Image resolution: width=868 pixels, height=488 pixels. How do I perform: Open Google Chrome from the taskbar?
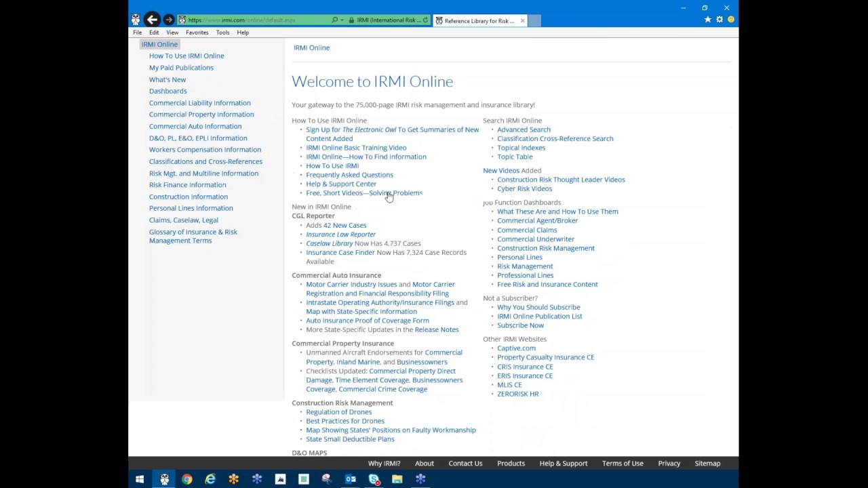pyautogui.click(x=187, y=479)
